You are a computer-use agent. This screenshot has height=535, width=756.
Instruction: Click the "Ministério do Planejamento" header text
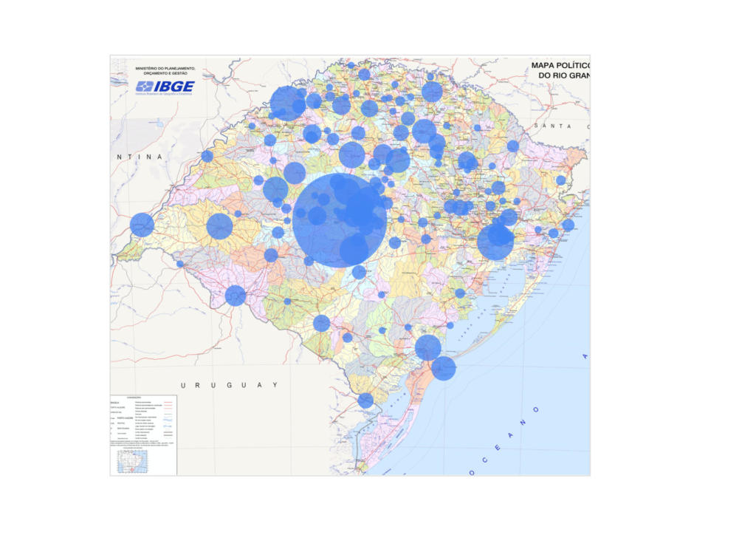pyautogui.click(x=165, y=68)
